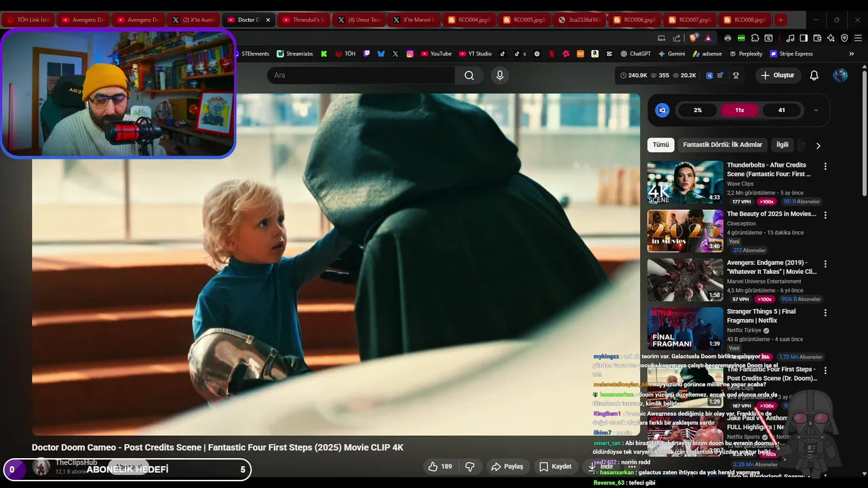Show more category chips arrow
The image size is (868, 488).
(x=818, y=145)
